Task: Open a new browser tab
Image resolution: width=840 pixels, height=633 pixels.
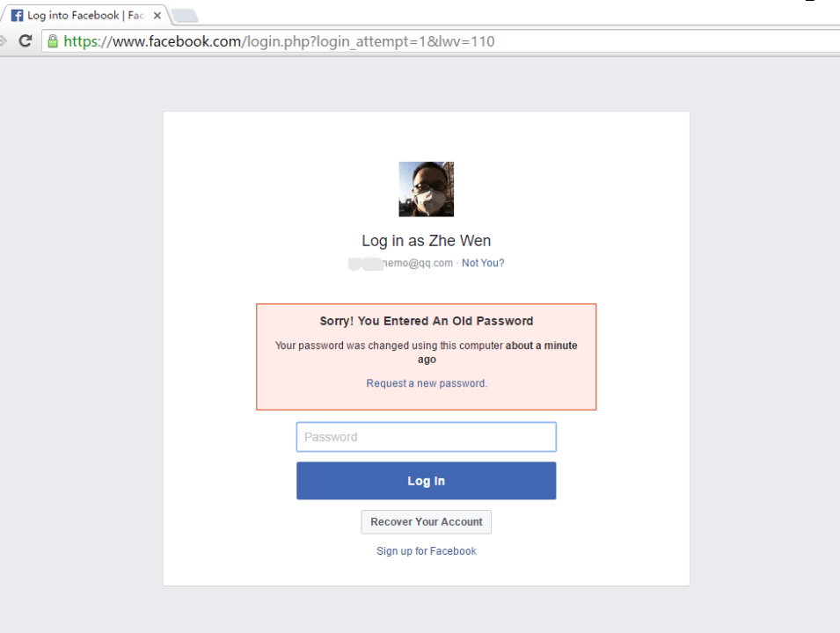Action: (186, 16)
